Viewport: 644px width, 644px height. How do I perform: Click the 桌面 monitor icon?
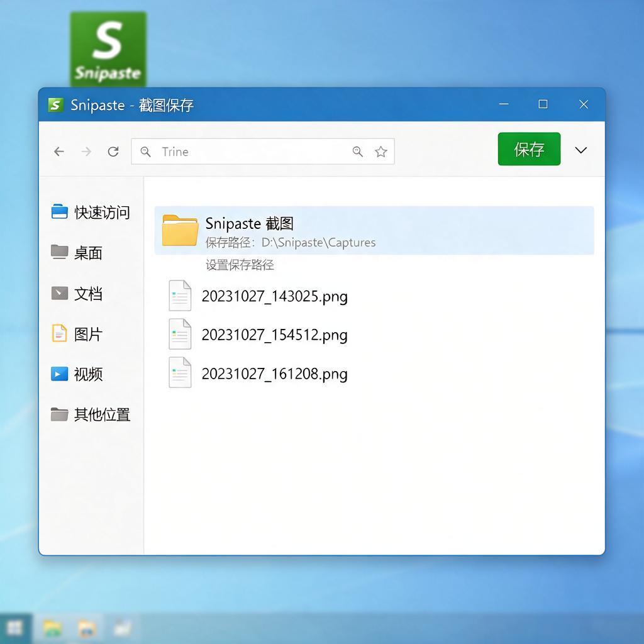[x=60, y=252]
